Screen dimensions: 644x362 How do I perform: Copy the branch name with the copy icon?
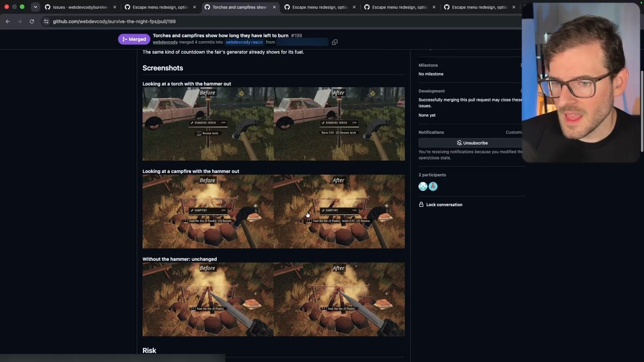(335, 42)
